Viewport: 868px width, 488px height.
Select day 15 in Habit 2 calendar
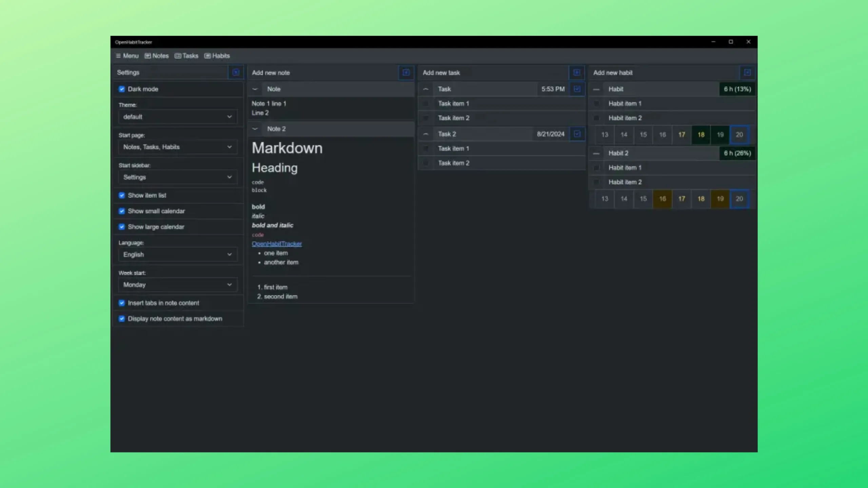[643, 199]
